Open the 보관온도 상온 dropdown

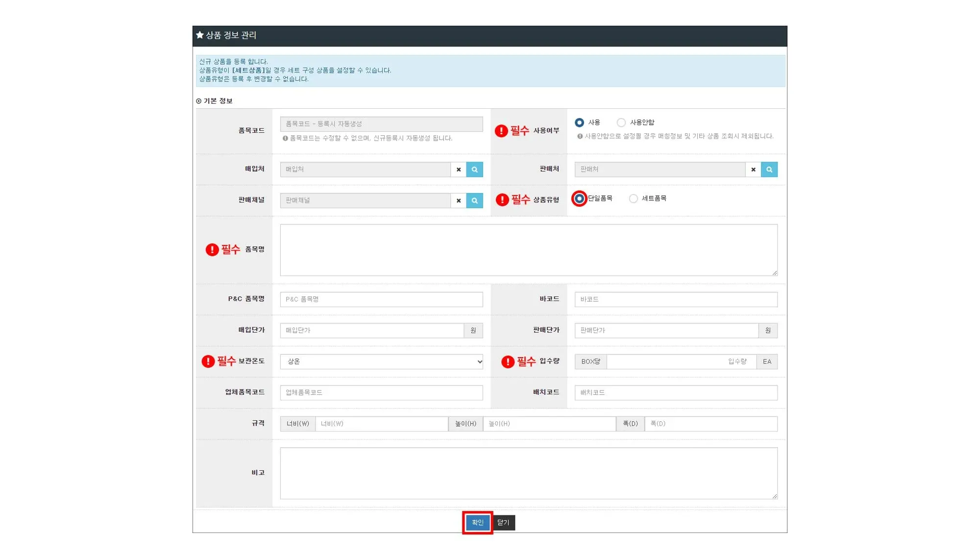[x=381, y=362]
